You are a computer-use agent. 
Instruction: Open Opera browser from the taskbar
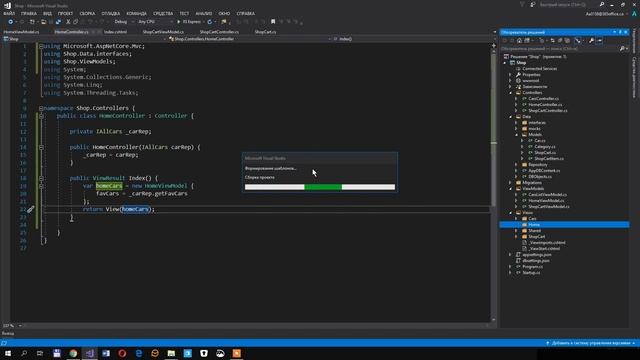[122, 353]
